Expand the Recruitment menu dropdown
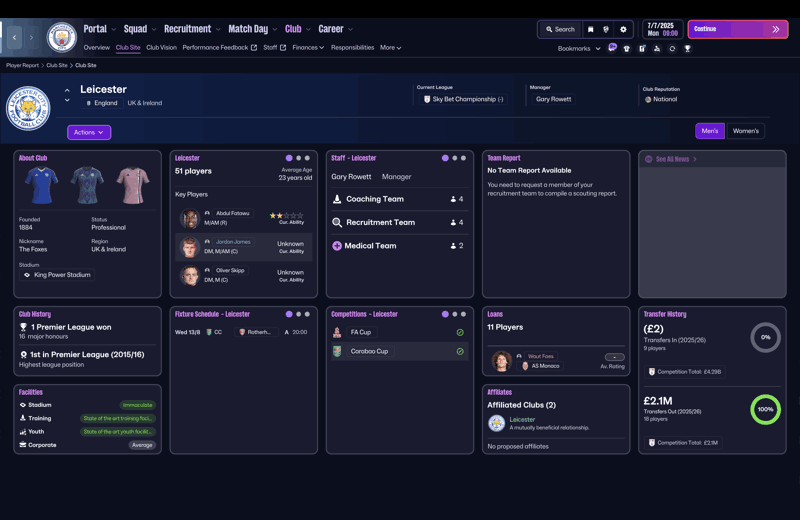 click(218, 30)
